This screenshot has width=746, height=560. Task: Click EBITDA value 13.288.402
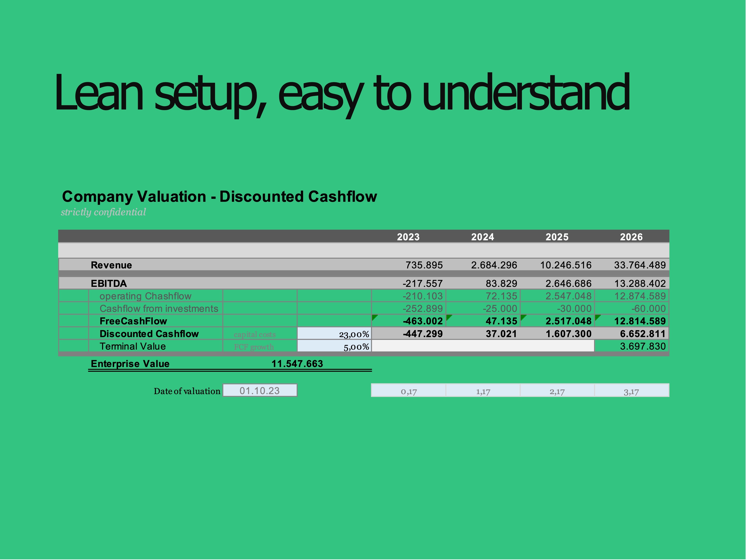640,283
